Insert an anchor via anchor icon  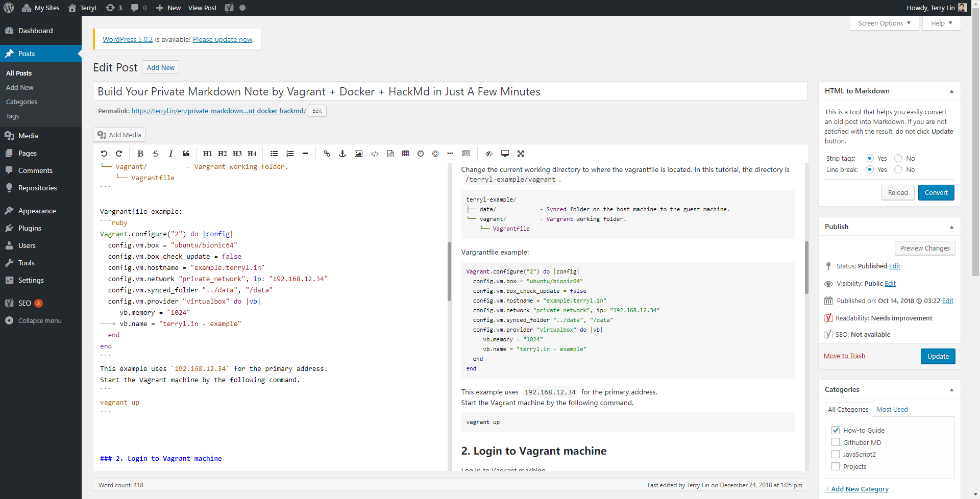(342, 154)
